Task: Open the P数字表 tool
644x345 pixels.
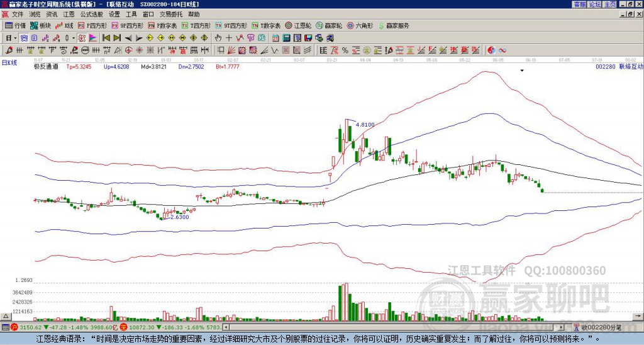Action: pyautogui.click(x=162, y=25)
